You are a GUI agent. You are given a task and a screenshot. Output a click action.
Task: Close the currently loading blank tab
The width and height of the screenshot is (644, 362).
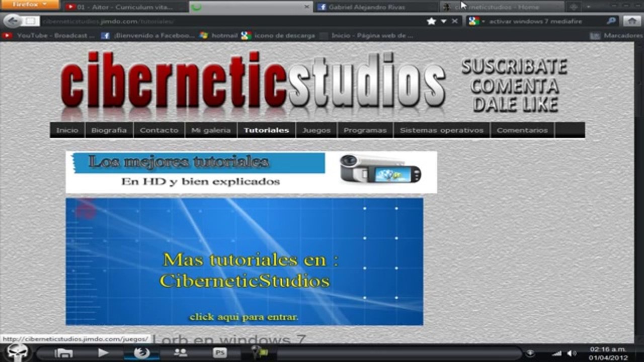[307, 7]
